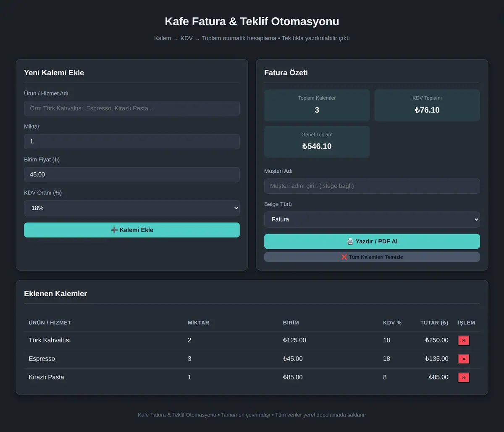The width and height of the screenshot is (504, 432).
Task: Remove the Espresso item from list
Action: tap(464, 359)
